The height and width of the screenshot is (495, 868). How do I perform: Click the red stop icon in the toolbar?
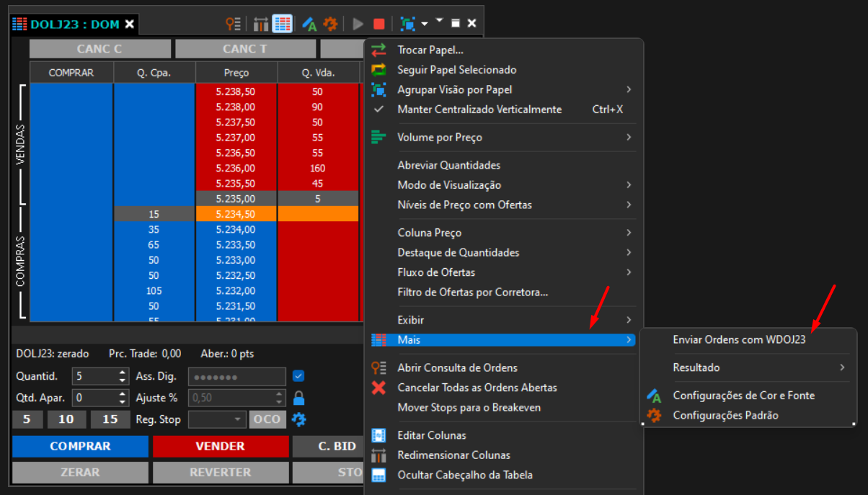tap(379, 24)
